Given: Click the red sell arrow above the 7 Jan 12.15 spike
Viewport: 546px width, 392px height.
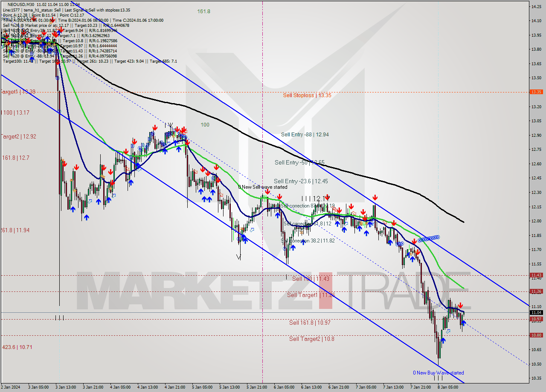Looking at the screenshot, I should coord(375,198).
